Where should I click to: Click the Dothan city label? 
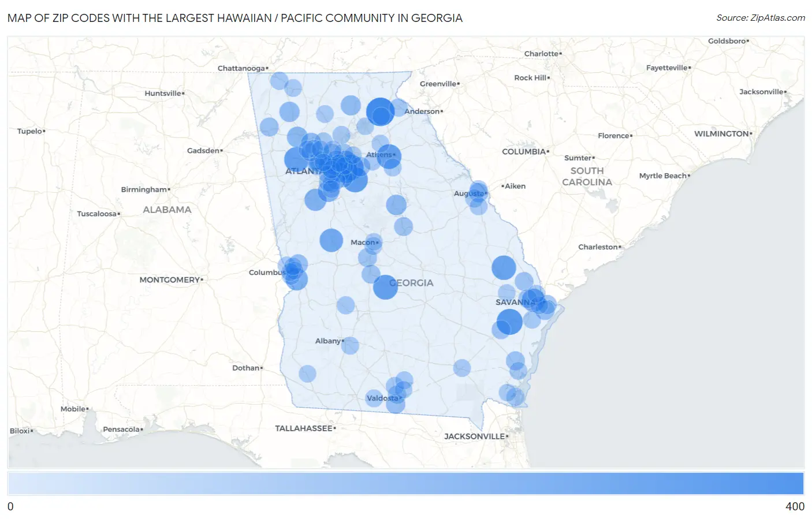point(245,368)
